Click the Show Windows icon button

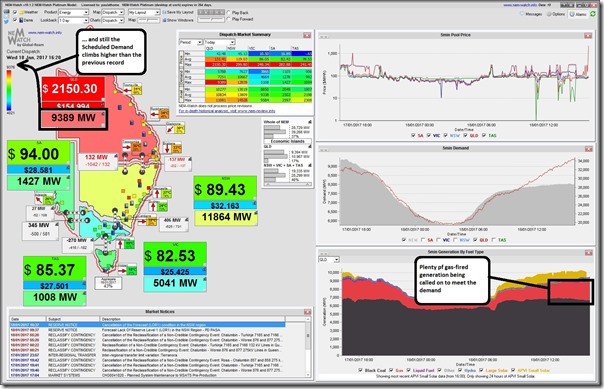[178, 20]
